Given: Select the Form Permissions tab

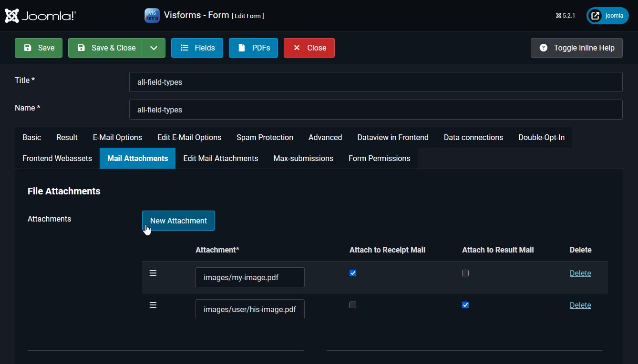Looking at the screenshot, I should tap(379, 158).
